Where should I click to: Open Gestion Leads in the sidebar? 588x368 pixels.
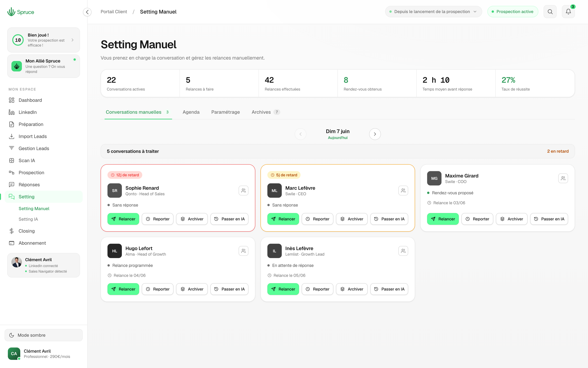click(x=44, y=149)
